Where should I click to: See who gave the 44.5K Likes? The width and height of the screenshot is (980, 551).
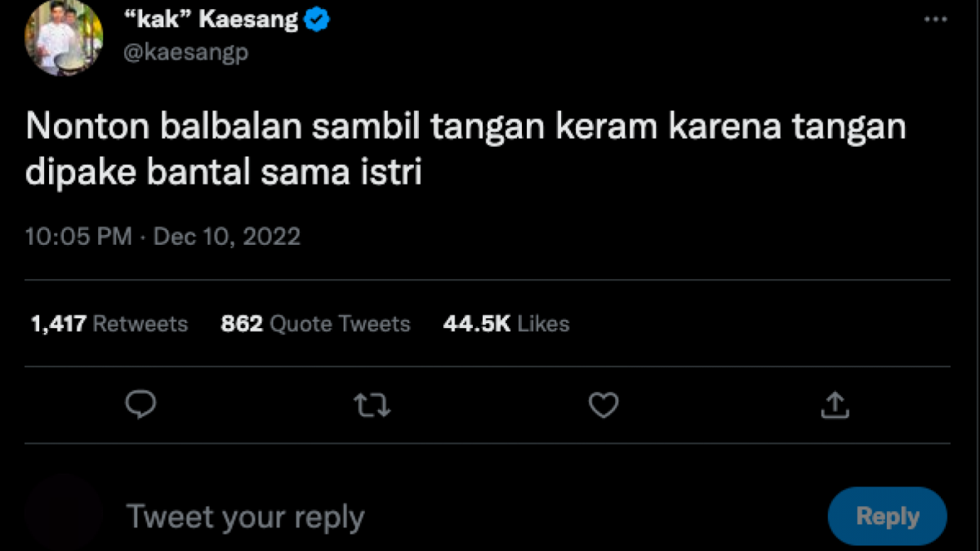click(x=506, y=323)
